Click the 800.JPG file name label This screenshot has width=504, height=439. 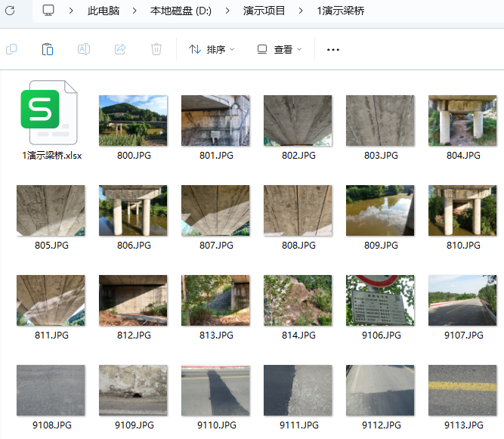(134, 156)
